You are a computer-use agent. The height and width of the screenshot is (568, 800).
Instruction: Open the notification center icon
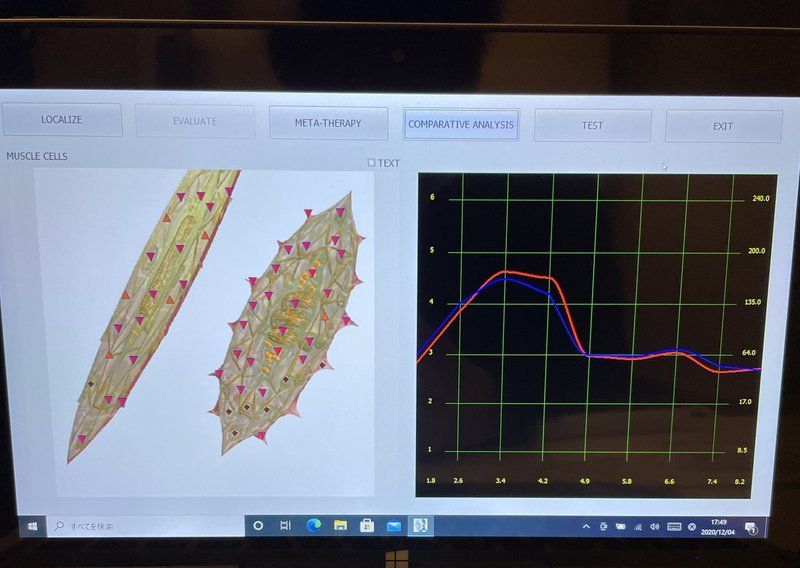pos(751,528)
